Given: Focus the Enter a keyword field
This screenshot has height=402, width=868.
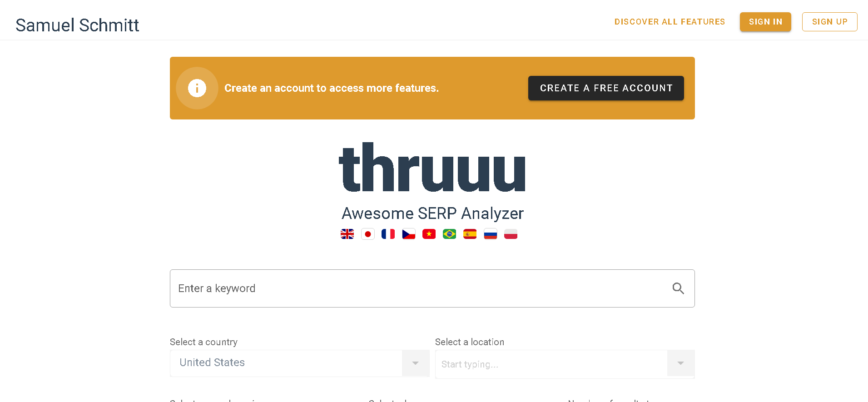Looking at the screenshot, I should pos(432,288).
